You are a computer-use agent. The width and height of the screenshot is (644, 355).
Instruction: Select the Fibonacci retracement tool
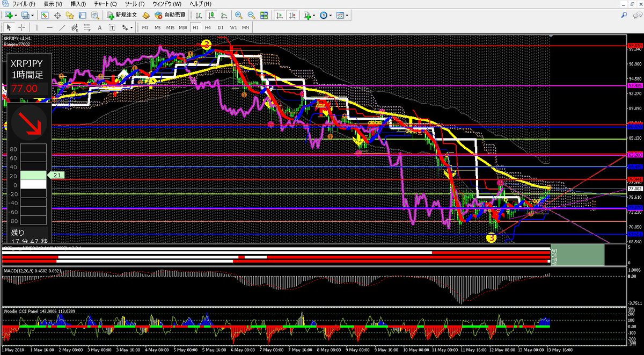click(87, 27)
